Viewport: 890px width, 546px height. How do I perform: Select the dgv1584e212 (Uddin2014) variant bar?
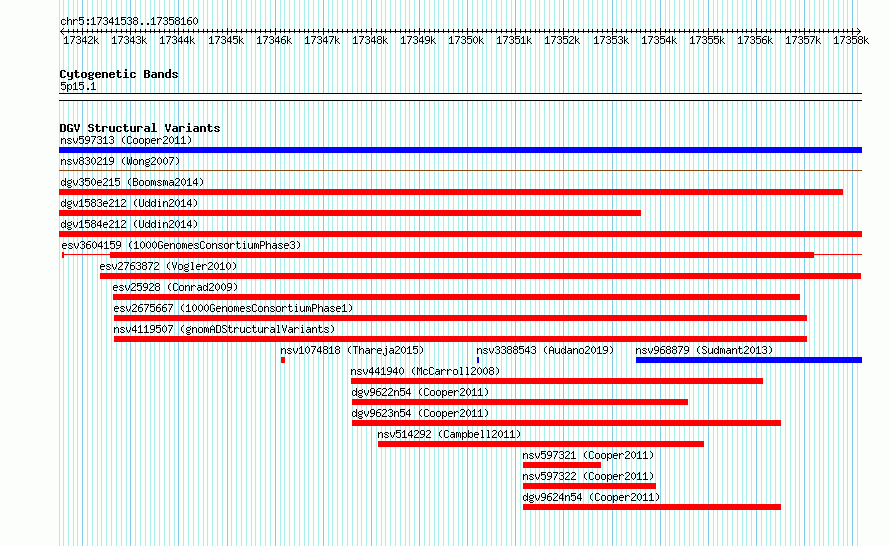460,234
